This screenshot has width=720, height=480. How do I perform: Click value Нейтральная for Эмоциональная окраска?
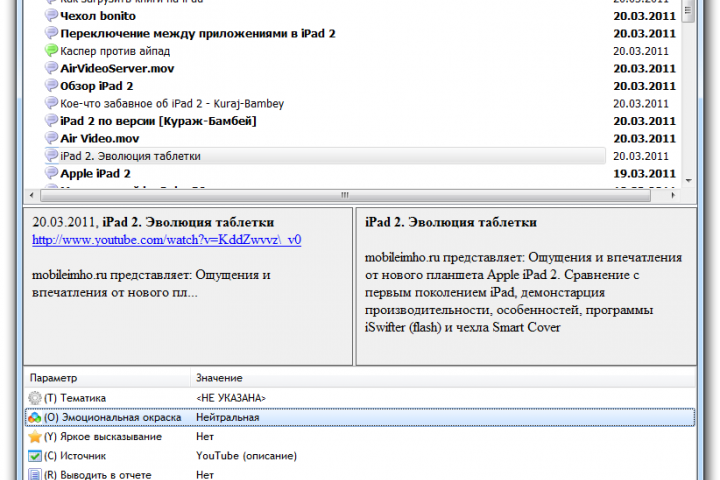[x=227, y=417]
